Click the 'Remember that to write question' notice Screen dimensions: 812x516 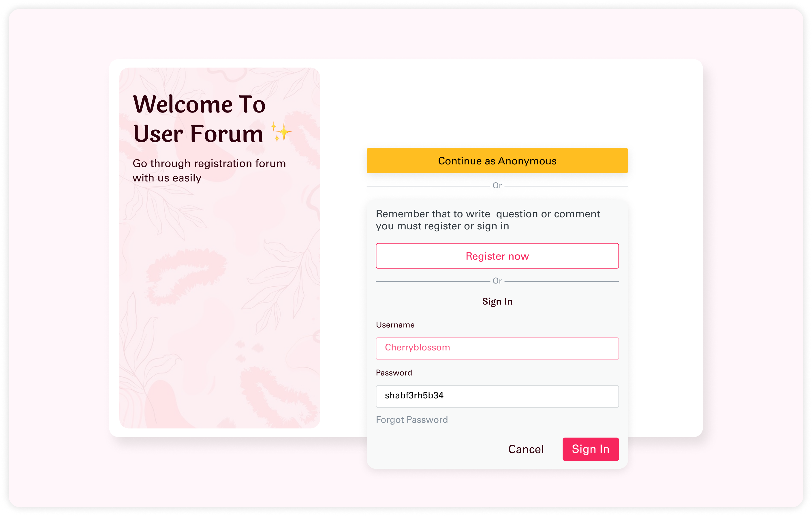click(x=488, y=220)
